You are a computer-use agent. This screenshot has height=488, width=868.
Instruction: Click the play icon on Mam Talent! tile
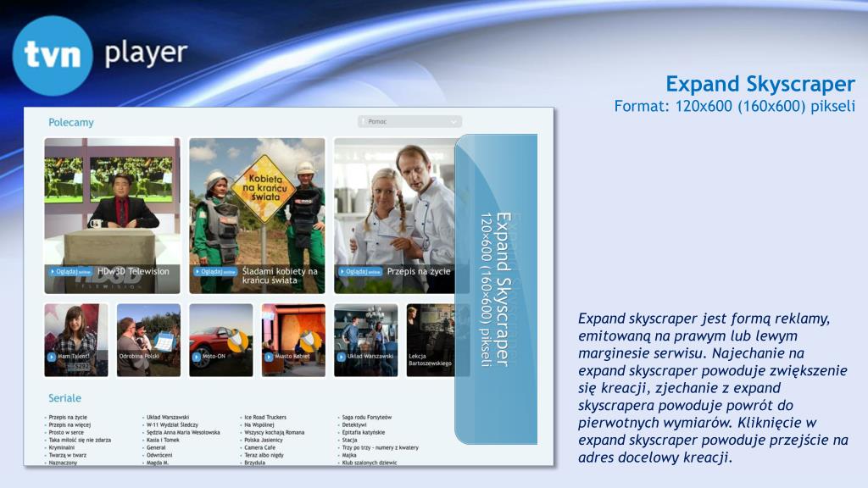click(x=52, y=357)
